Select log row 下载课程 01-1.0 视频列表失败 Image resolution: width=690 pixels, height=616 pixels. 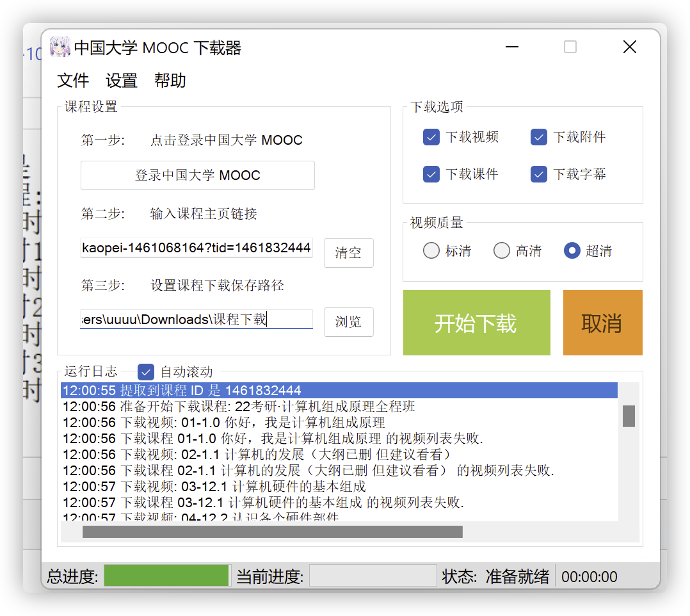point(339,439)
